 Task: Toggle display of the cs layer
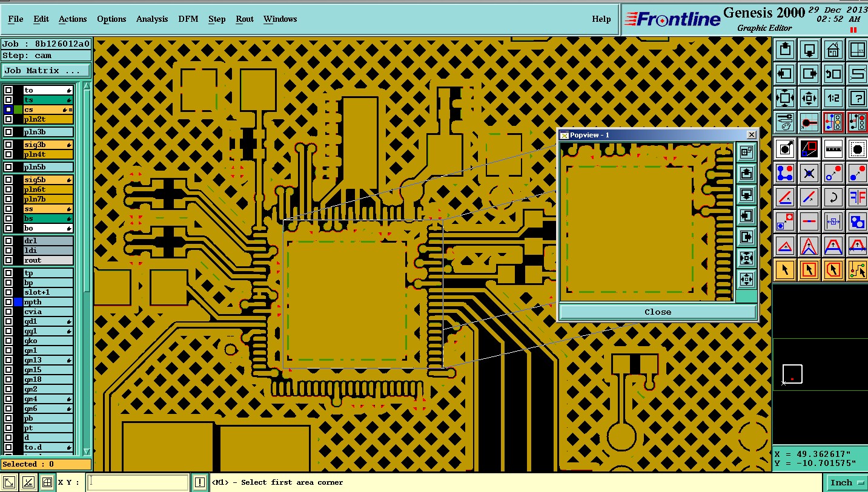click(8, 110)
